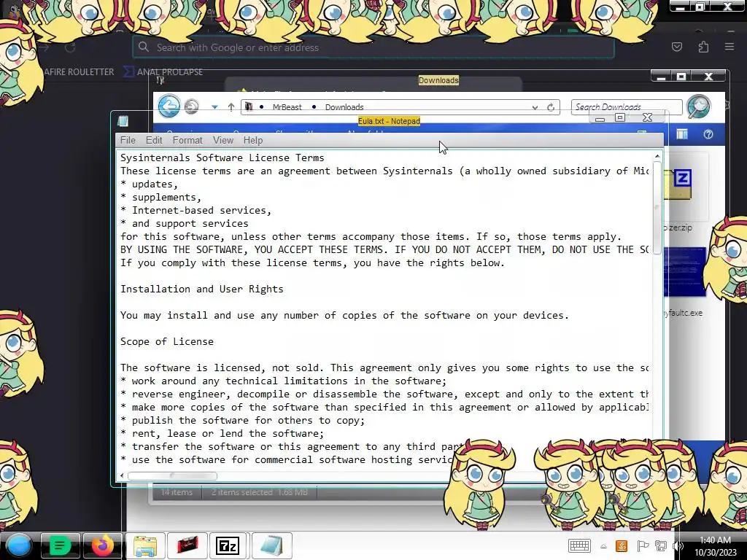The height and width of the screenshot is (560, 747).
Task: Click the 'Installation and User Rights' line
Action: 201,289
